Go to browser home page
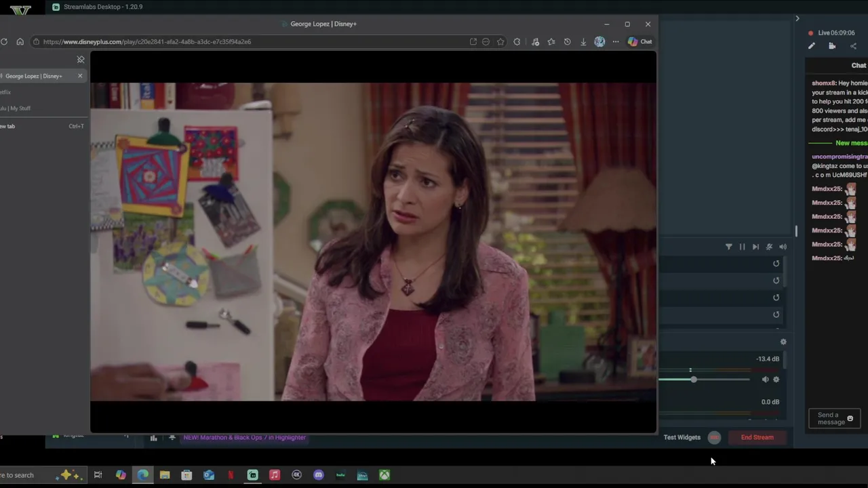The image size is (868, 488). (x=20, y=41)
